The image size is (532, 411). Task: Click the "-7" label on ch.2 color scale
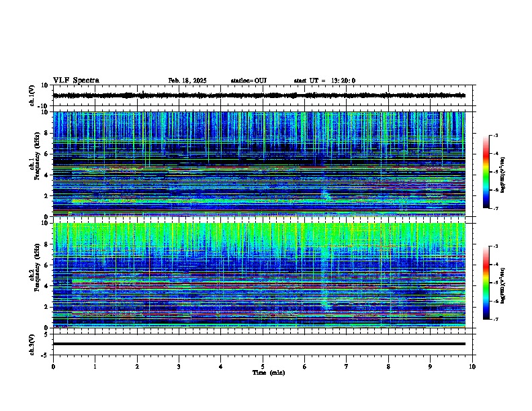tap(496, 319)
